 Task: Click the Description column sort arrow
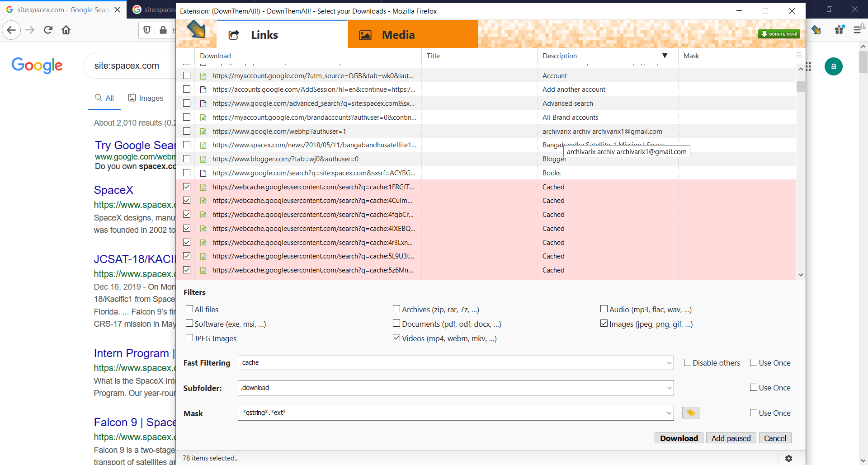click(665, 56)
